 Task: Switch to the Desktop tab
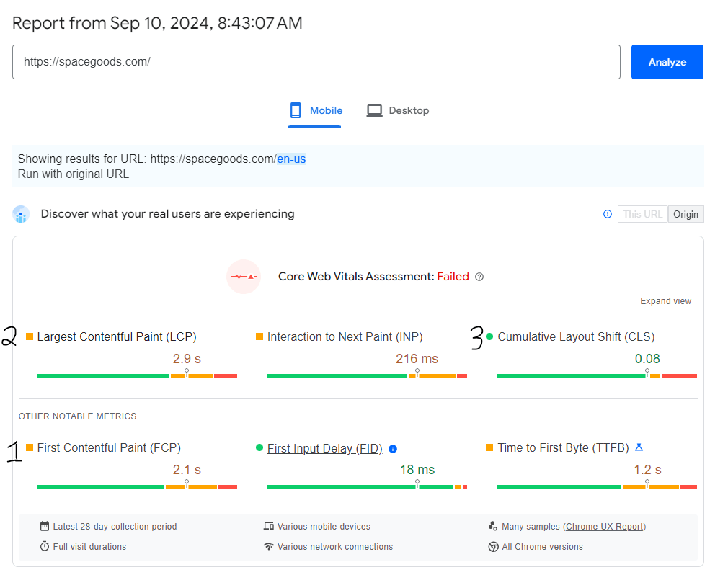point(398,110)
